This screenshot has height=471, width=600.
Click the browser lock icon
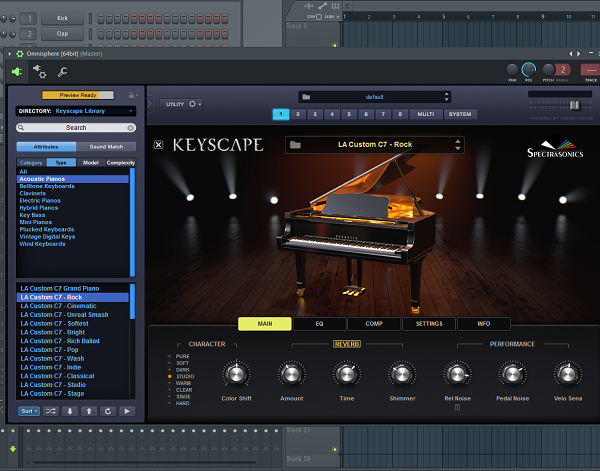pyautogui.click(x=131, y=95)
